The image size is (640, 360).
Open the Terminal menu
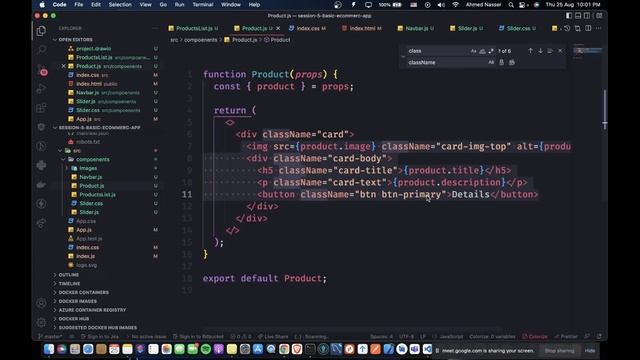203,5
